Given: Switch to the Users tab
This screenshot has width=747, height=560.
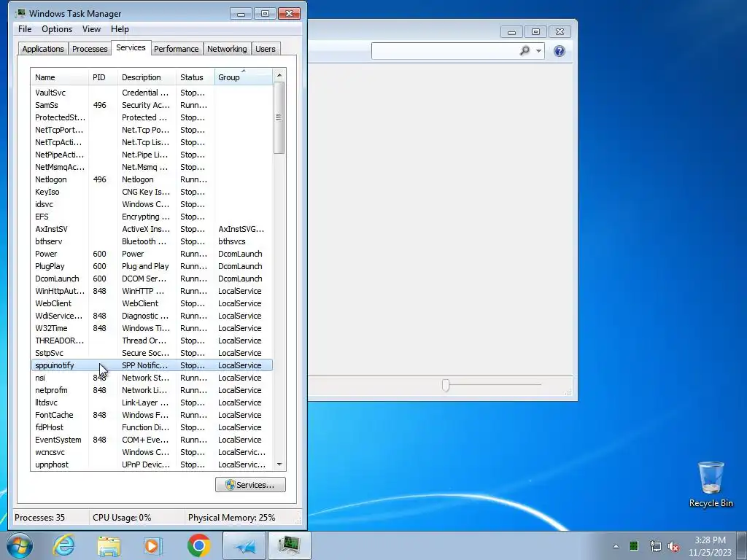Looking at the screenshot, I should (266, 49).
